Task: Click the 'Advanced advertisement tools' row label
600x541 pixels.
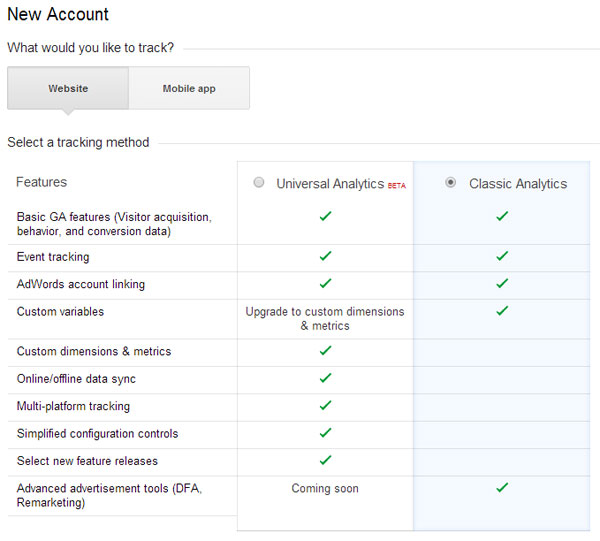Action: [x=109, y=495]
